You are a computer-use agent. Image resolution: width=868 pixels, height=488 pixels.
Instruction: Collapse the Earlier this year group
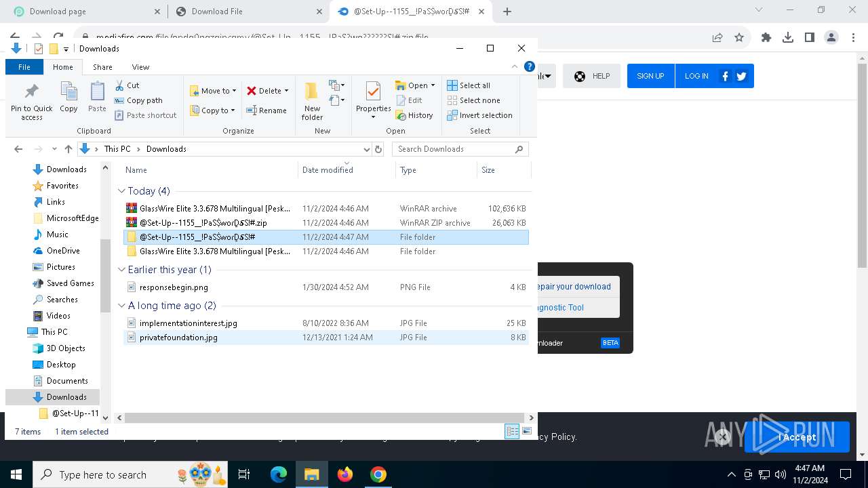(121, 270)
